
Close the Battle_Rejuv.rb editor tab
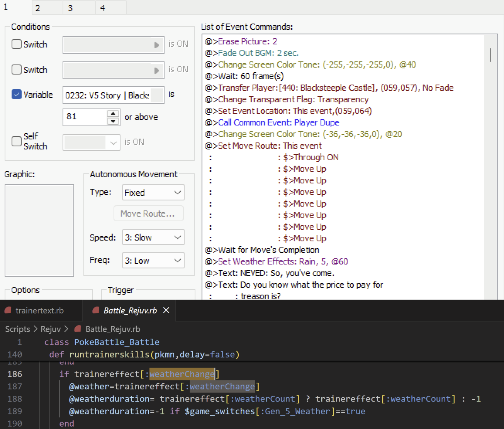(x=166, y=310)
